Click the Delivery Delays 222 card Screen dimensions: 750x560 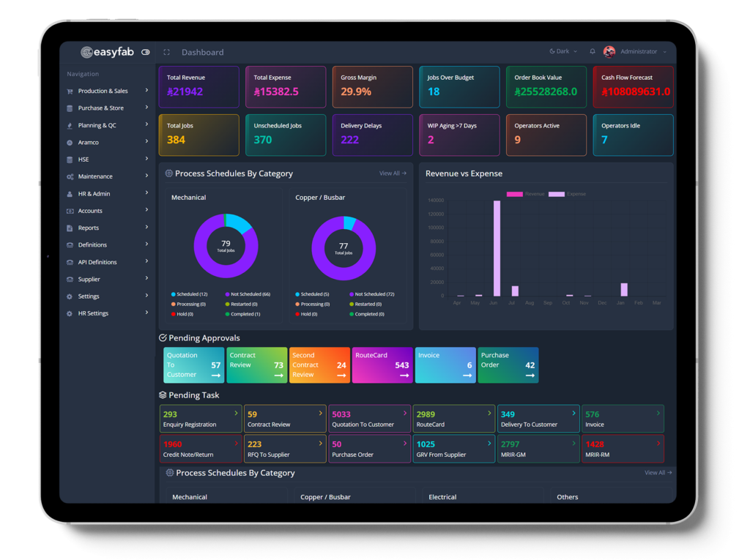click(373, 135)
